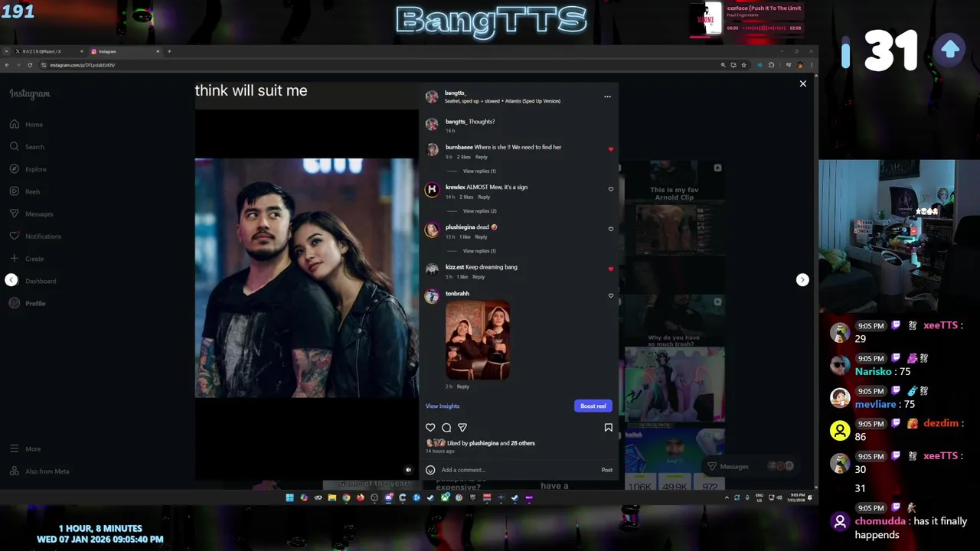Select the Instagram browser tab
This screenshot has width=980, height=551.
coord(125,51)
